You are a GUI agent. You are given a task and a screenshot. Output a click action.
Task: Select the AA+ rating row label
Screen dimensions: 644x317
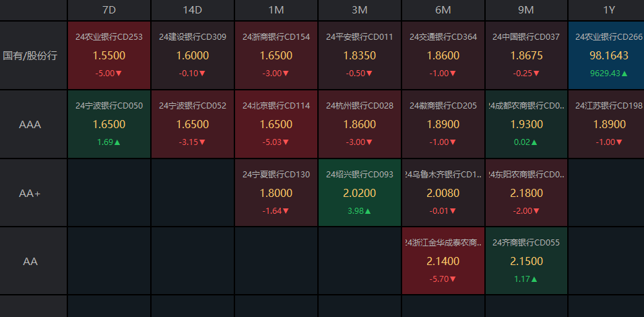30,193
